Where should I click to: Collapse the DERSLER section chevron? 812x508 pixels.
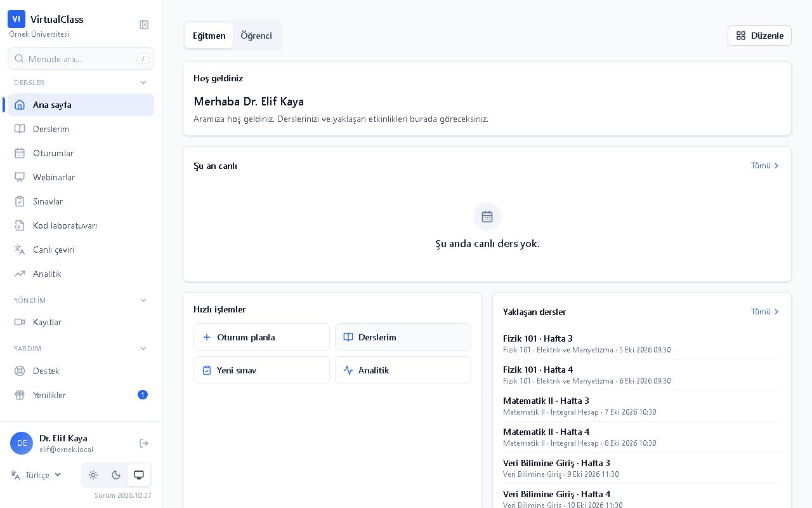[143, 83]
